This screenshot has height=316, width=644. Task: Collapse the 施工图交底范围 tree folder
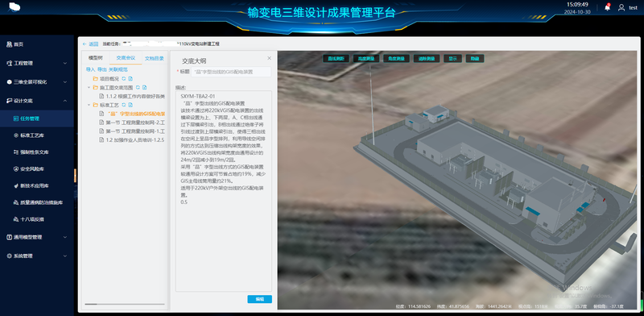pyautogui.click(x=89, y=88)
